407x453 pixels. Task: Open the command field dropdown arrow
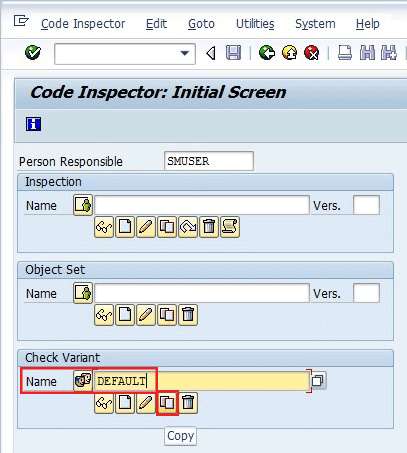tap(184, 53)
